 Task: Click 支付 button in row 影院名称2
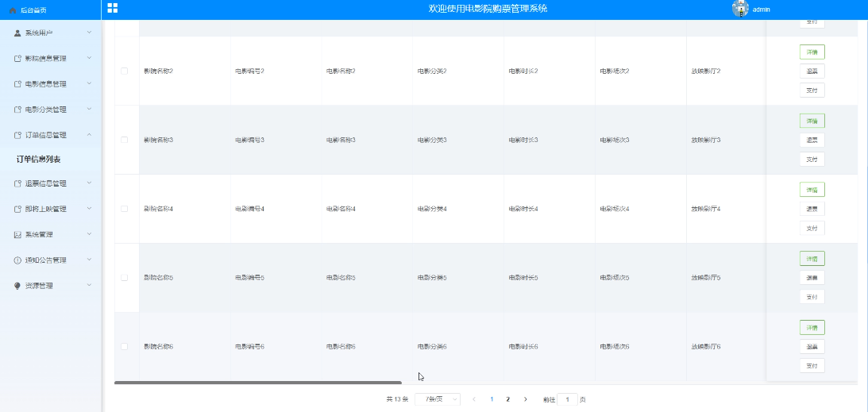[812, 90]
